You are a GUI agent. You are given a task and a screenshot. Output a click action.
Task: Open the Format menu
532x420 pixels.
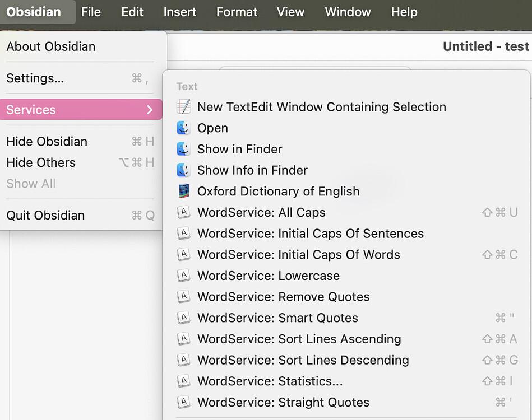click(x=237, y=12)
